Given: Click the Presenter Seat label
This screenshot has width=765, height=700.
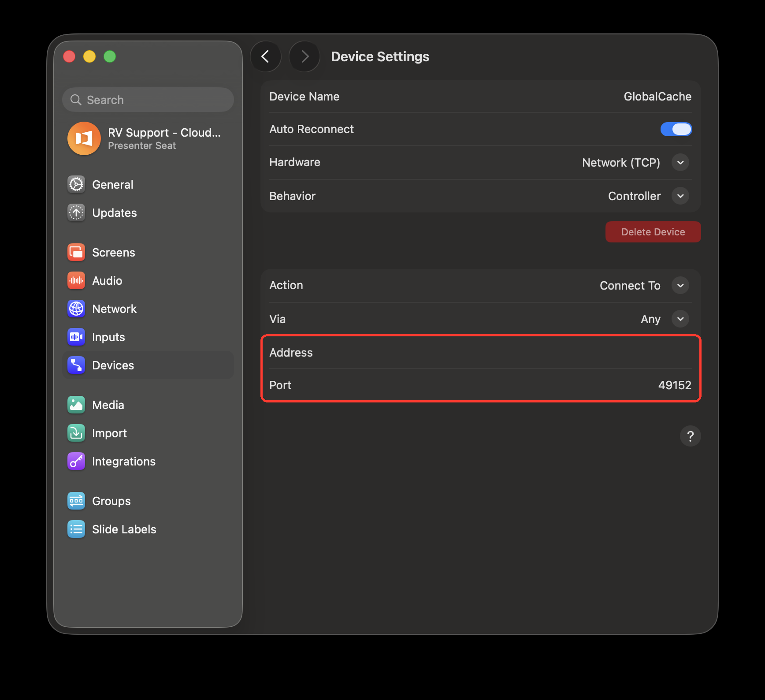Looking at the screenshot, I should coord(142,146).
